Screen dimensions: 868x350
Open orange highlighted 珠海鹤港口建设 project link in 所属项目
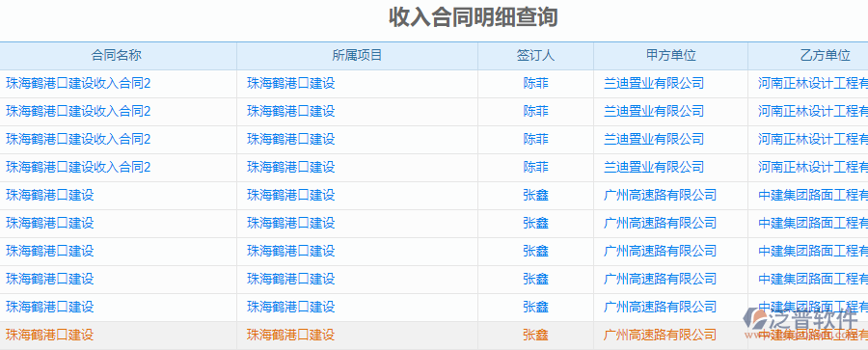(x=290, y=335)
